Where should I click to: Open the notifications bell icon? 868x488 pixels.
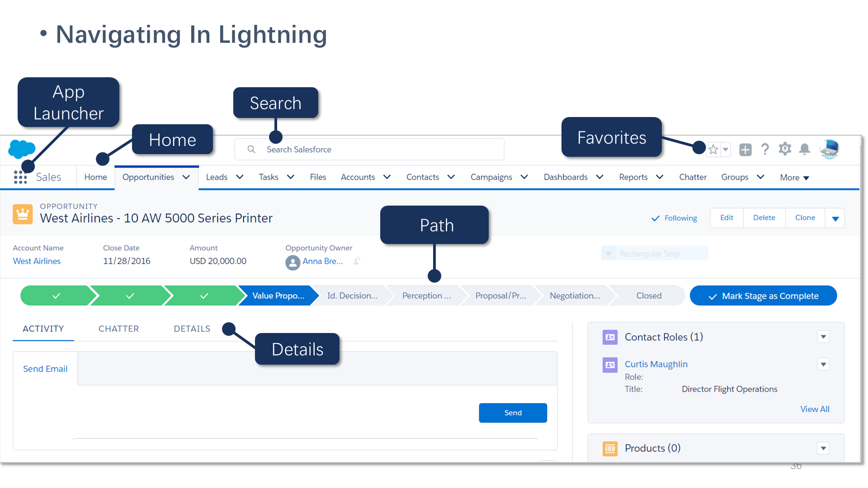pos(805,149)
